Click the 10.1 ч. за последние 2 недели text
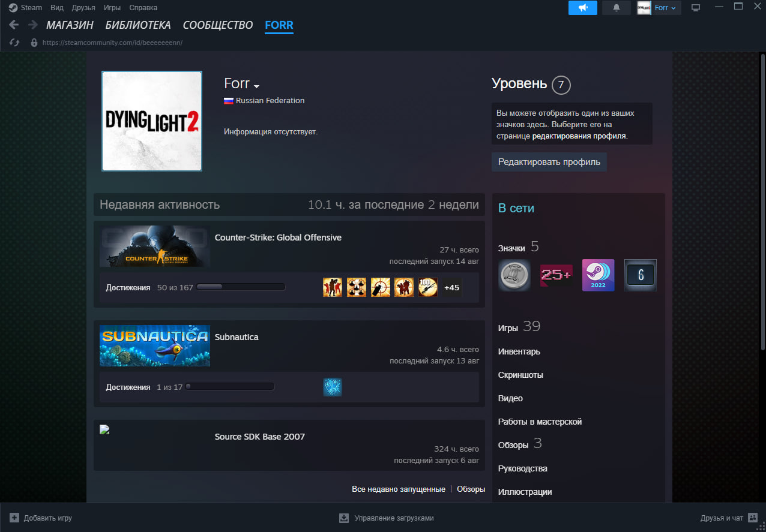Screen dimensions: 766x532 [x=393, y=205]
